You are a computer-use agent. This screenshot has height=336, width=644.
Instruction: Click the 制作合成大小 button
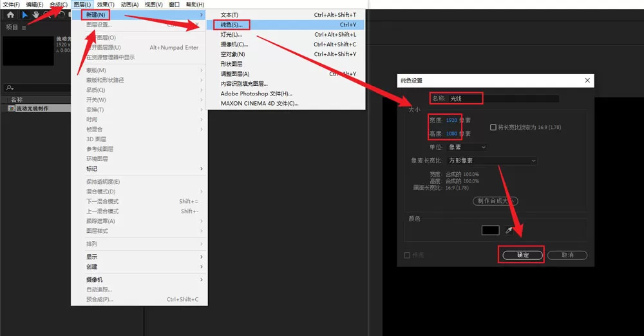click(495, 201)
